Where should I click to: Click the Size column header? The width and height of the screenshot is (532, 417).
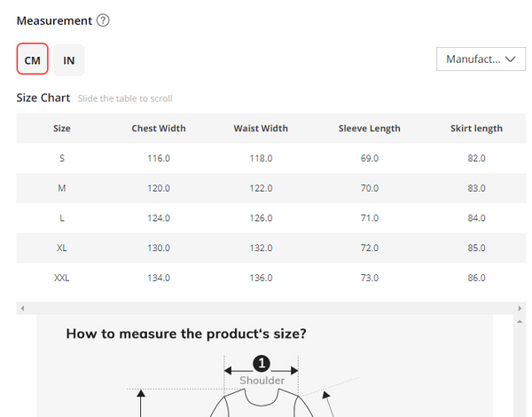pyautogui.click(x=62, y=129)
